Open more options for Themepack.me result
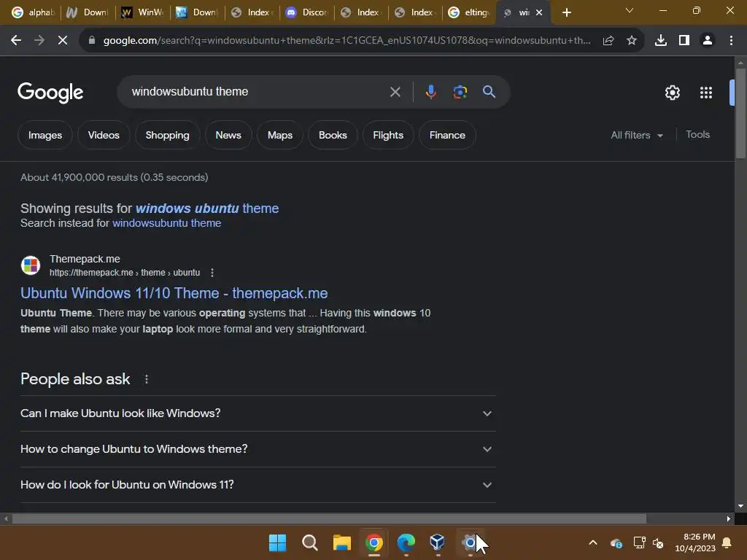The image size is (747, 560). [x=212, y=273]
